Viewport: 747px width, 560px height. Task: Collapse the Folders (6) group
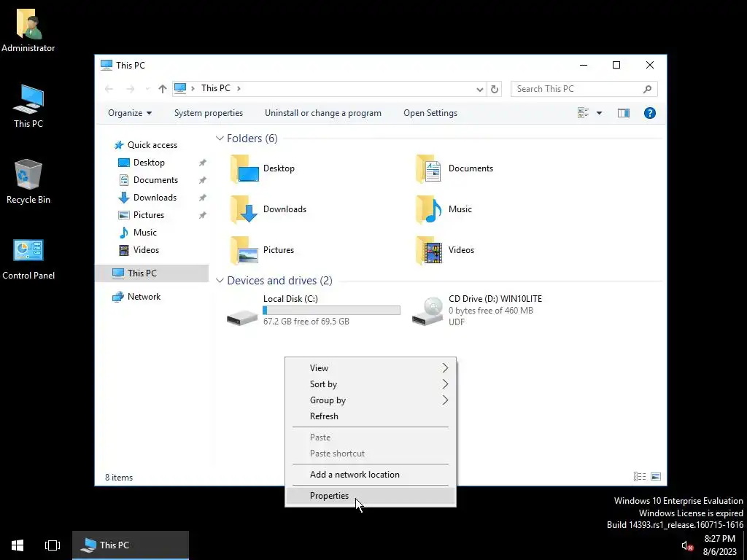tap(220, 138)
